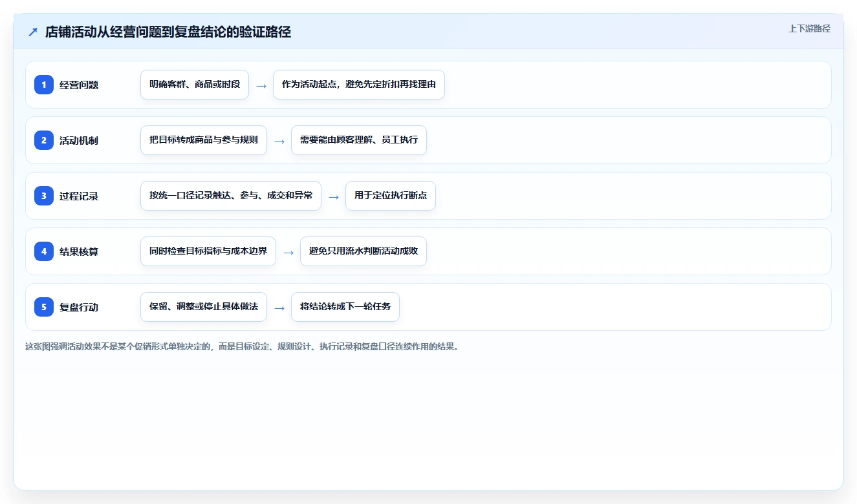Screen dimensions: 857x504
Task: Click the footnote text starting 这张图强调活动效果
Action: click(x=243, y=346)
